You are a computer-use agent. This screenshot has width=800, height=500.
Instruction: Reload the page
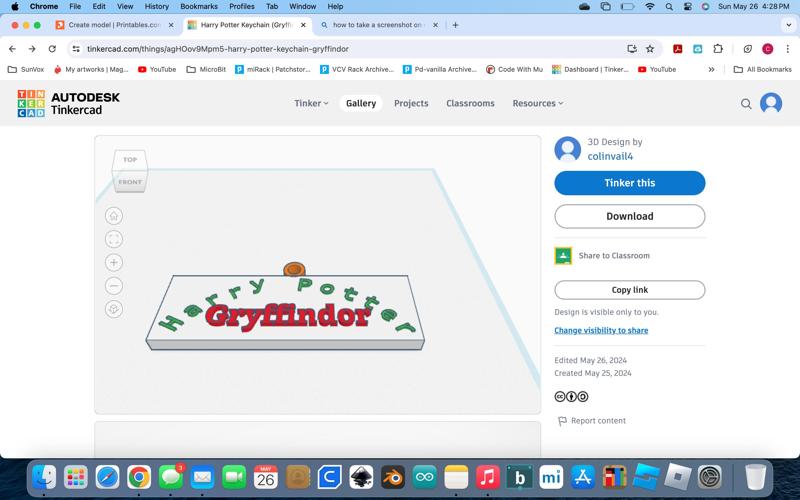(x=52, y=49)
